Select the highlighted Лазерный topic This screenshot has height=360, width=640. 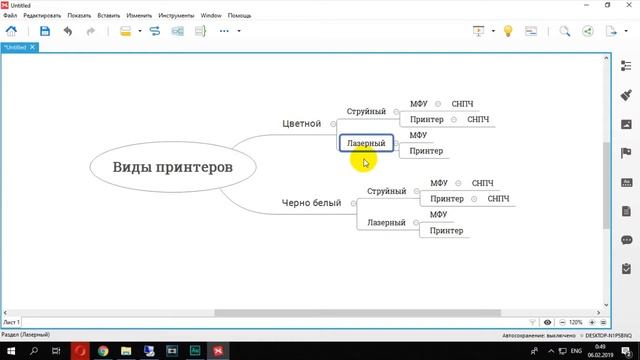[x=367, y=143]
